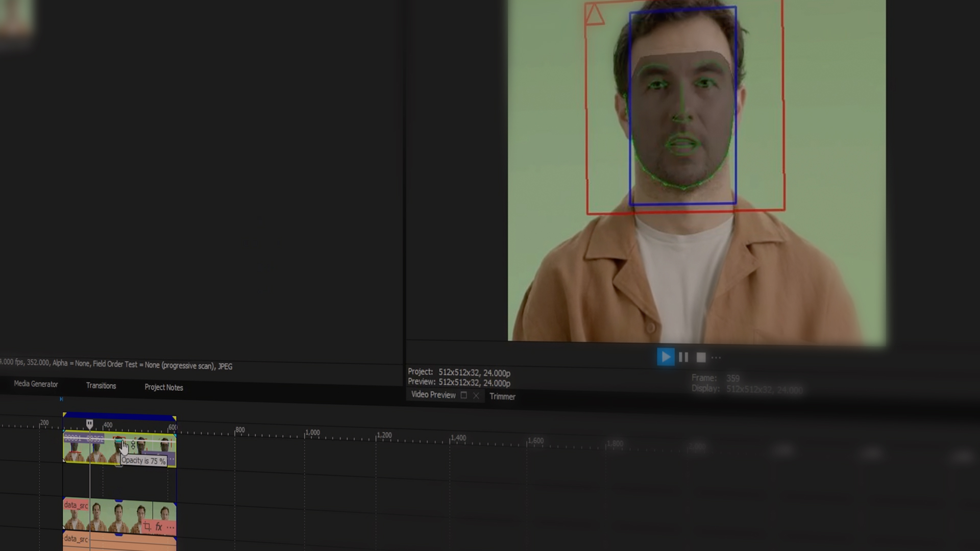Open Event Pan/Crop on data_src video clip
980x551 pixels.
click(147, 527)
